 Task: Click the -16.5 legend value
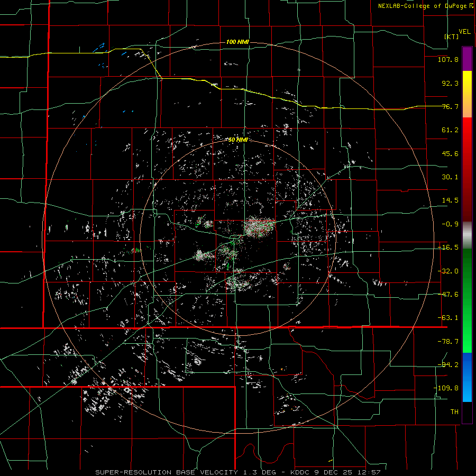click(448, 248)
